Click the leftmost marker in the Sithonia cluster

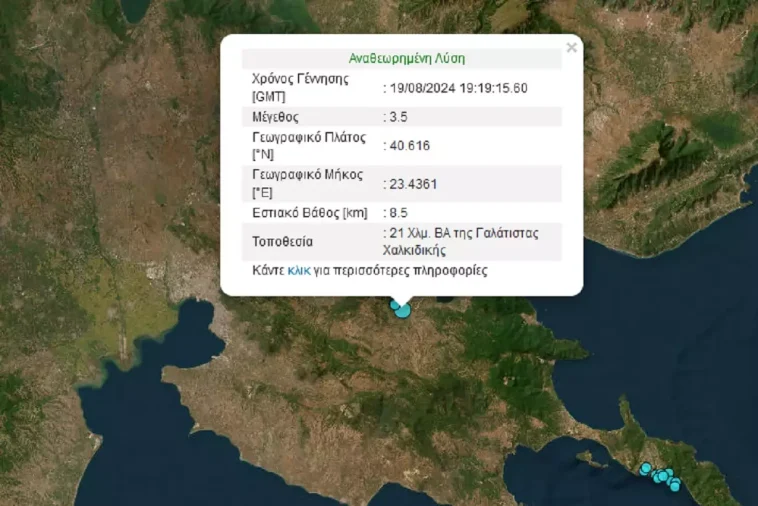pyautogui.click(x=646, y=468)
